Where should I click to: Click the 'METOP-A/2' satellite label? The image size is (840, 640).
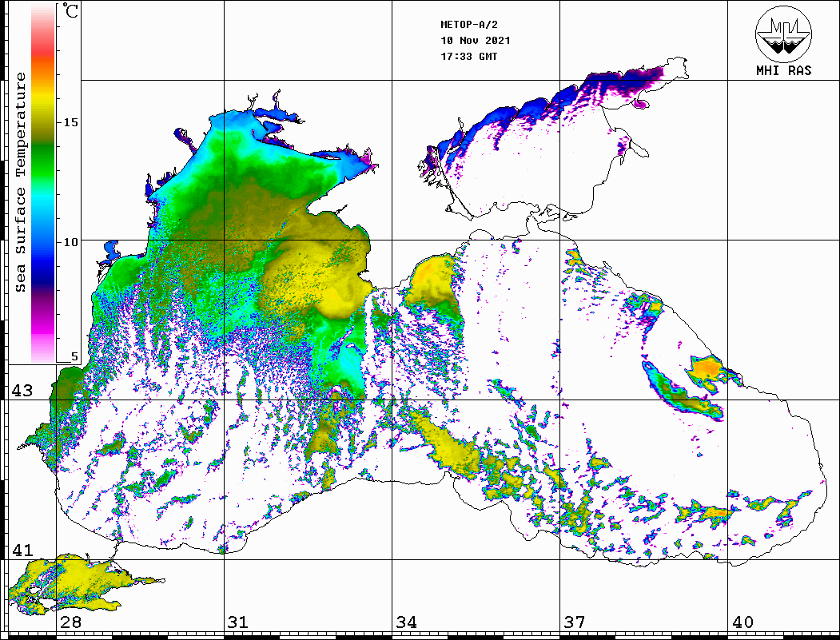(469, 25)
